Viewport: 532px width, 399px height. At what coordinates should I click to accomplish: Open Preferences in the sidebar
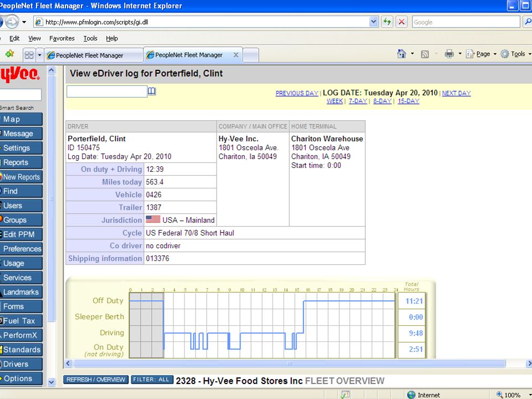tap(21, 249)
